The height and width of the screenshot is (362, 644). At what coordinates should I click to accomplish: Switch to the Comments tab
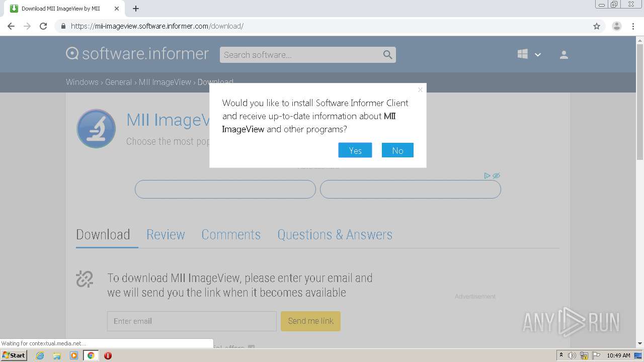click(231, 234)
